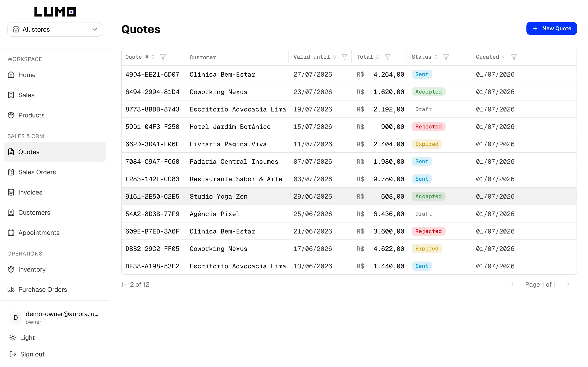Create a New Quote

[551, 28]
